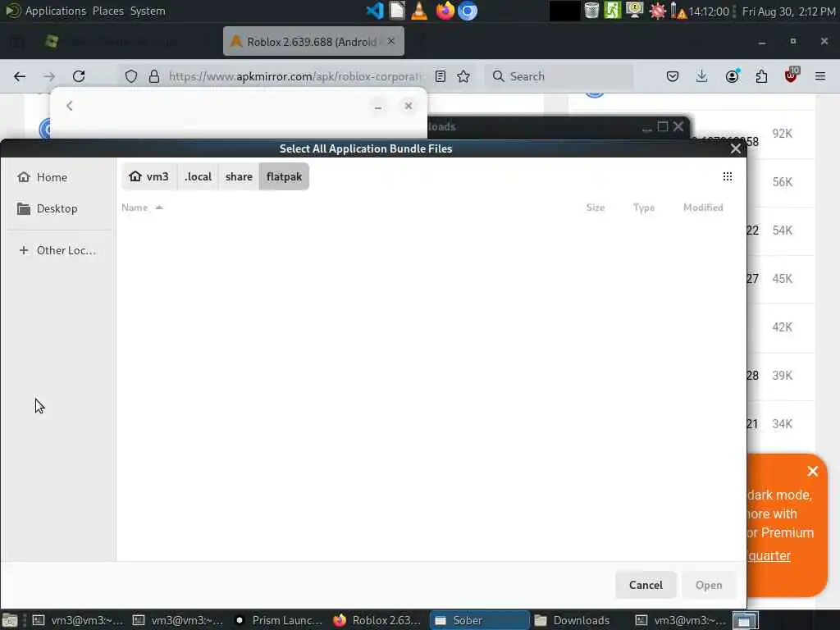Screen dimensions: 840x630
Task: Toggle grid view in file chooser
Action: click(728, 177)
